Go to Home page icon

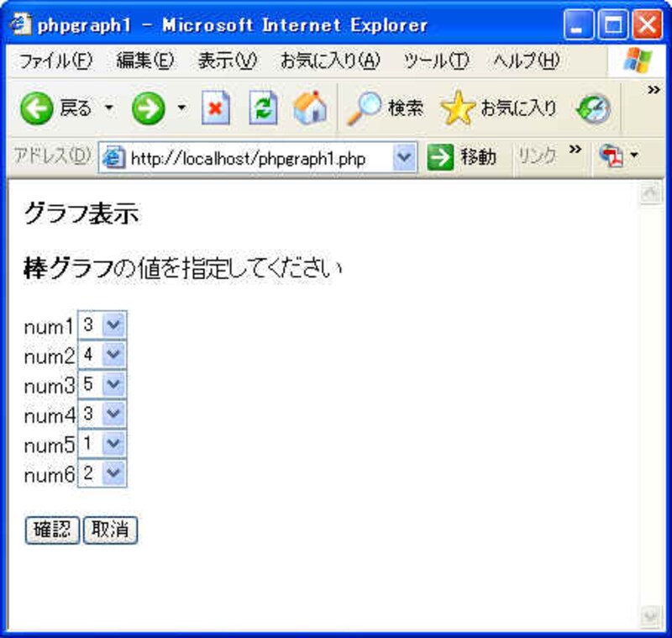click(310, 108)
